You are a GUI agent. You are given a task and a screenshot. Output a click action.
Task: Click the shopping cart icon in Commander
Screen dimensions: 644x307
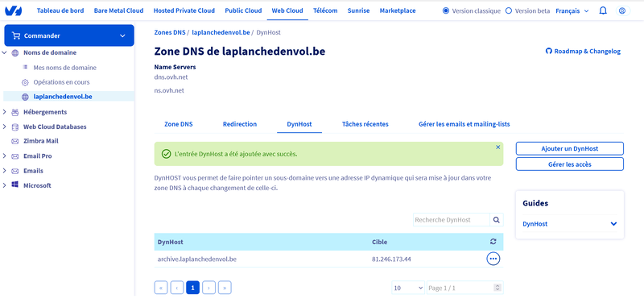[x=16, y=35]
